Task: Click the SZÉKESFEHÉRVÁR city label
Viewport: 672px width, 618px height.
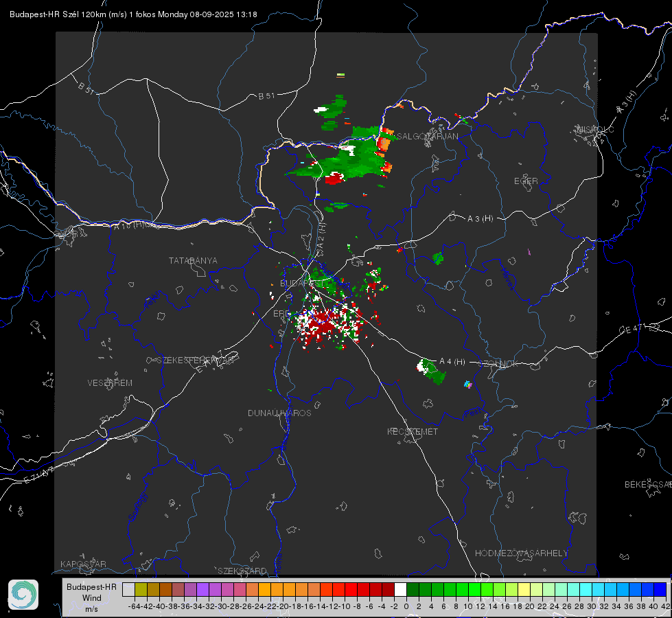Action: click(195, 360)
